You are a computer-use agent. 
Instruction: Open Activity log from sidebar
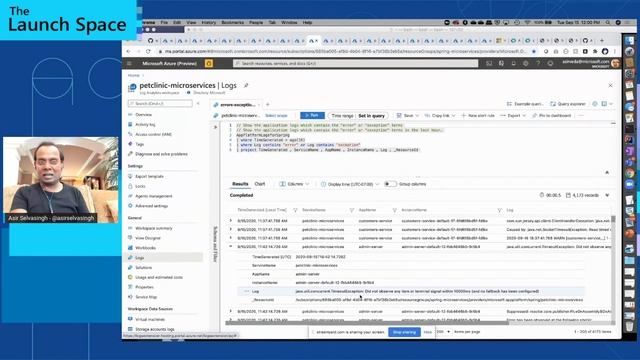[x=145, y=124]
